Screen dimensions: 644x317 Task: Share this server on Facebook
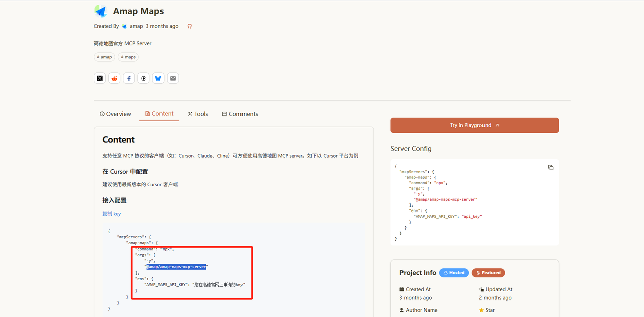point(129,78)
